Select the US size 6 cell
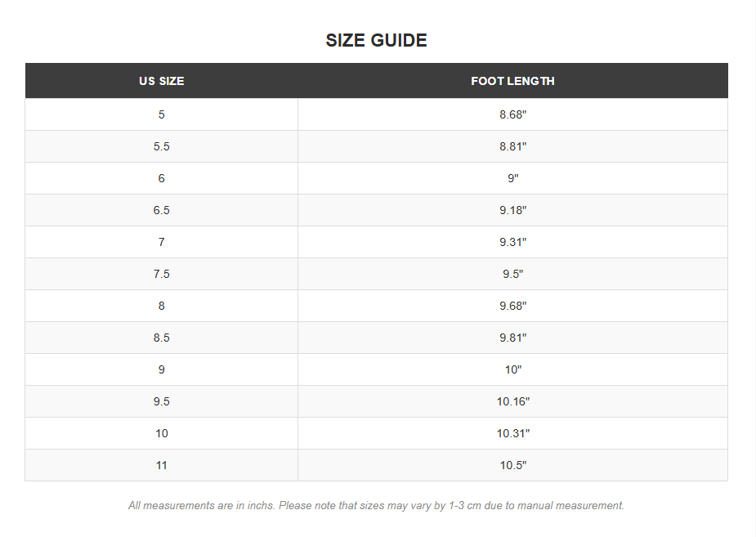 pos(161,178)
